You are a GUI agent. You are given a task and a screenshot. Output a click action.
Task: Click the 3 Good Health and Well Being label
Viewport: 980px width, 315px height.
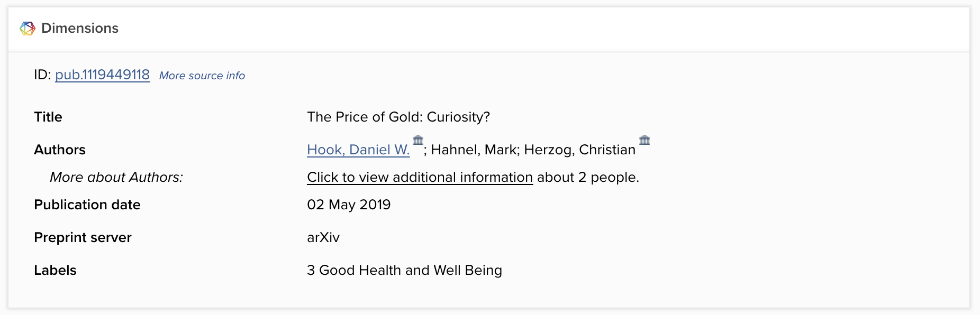pos(404,270)
